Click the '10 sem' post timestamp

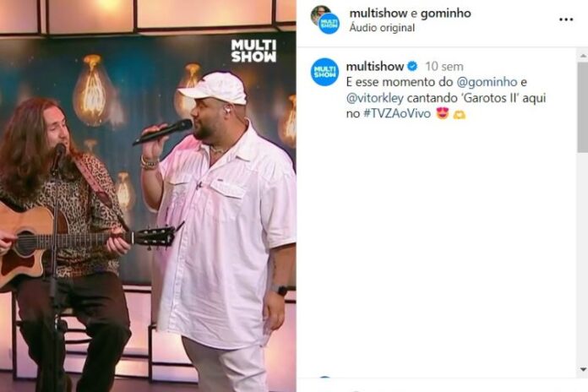click(x=444, y=67)
